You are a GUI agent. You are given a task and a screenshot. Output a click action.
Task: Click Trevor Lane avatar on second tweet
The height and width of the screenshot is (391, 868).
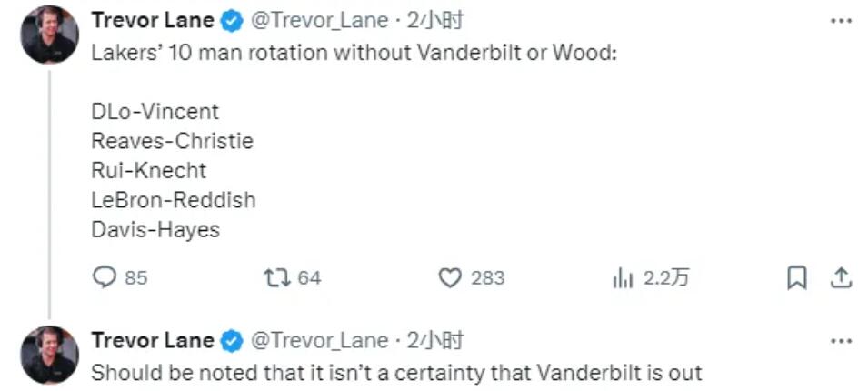pos(49,355)
